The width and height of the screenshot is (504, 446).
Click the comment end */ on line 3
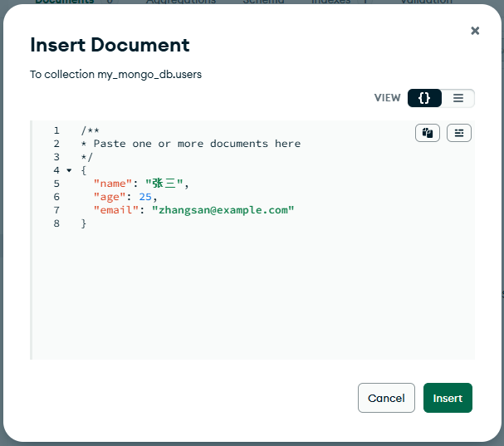pos(87,157)
